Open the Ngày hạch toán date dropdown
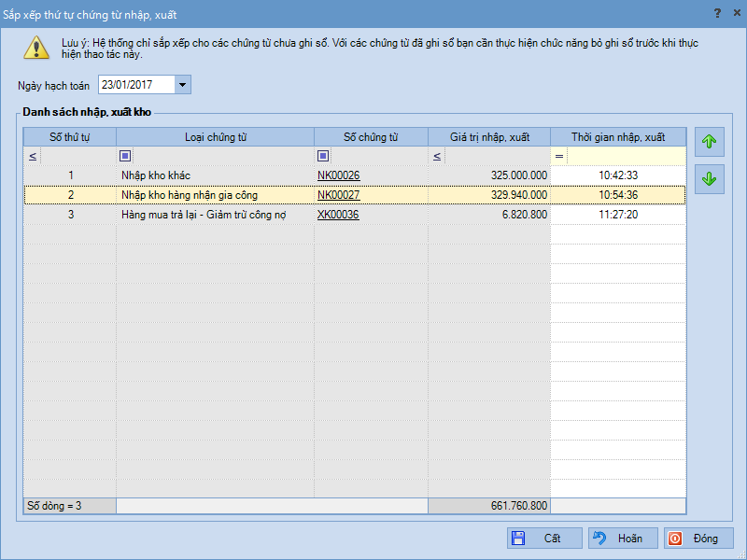This screenshot has height=560, width=747. [x=182, y=86]
